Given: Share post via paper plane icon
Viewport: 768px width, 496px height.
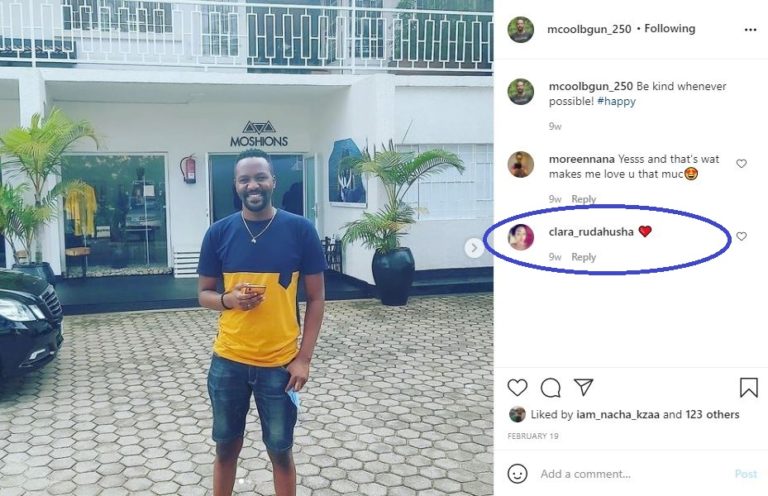Looking at the screenshot, I should pos(583,388).
